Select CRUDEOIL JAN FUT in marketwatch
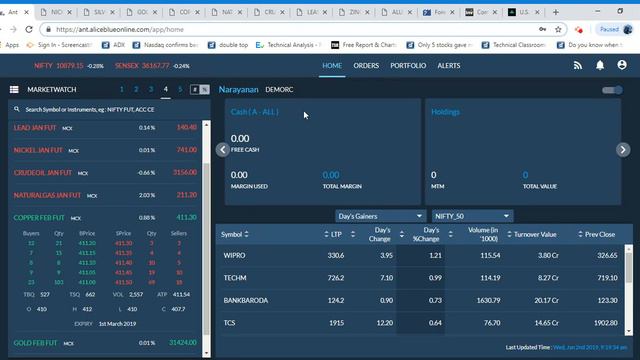The width and height of the screenshot is (640, 360). point(105,173)
